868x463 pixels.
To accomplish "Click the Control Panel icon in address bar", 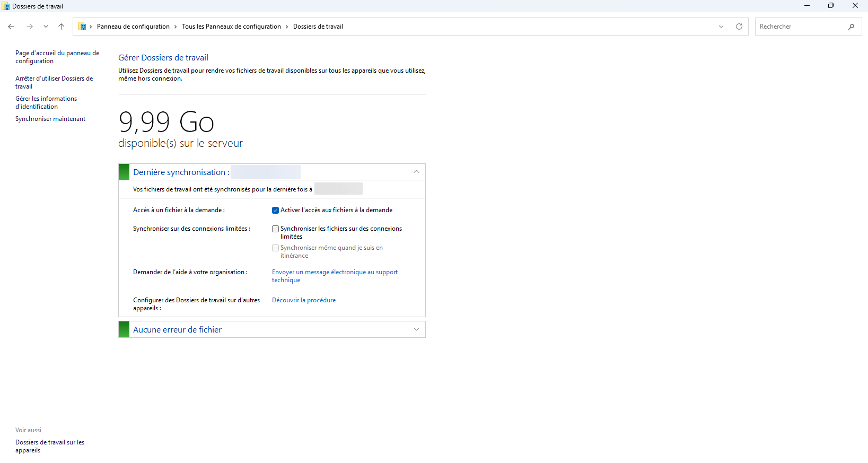I will (x=83, y=27).
